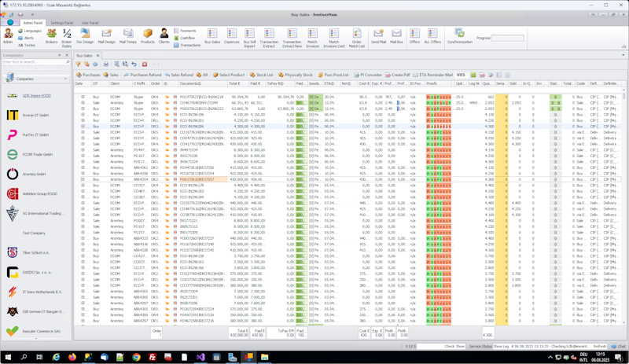Open the Order Match List
Image resolution: width=629 pixels, height=364 pixels.
coord(357,38)
